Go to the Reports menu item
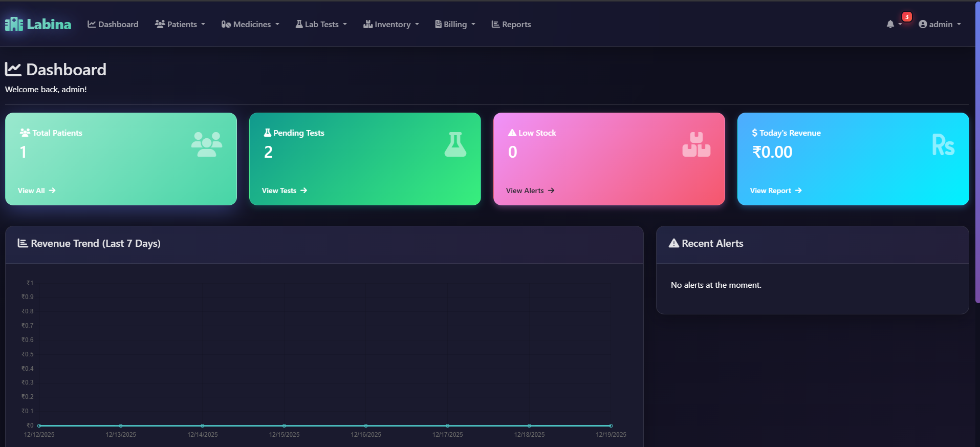The width and height of the screenshot is (980, 447). (x=511, y=24)
